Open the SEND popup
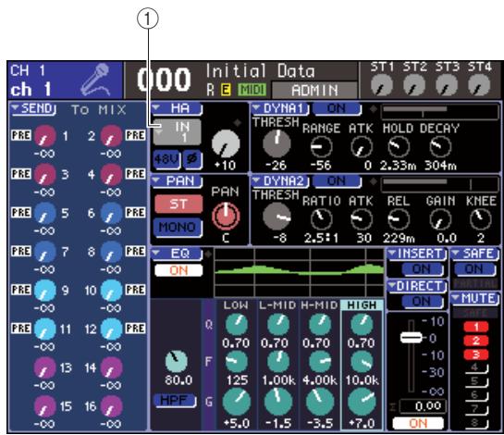 33,109
